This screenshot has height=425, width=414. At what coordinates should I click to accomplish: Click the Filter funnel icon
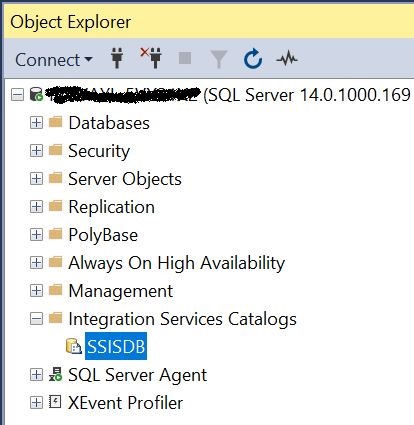(x=219, y=59)
